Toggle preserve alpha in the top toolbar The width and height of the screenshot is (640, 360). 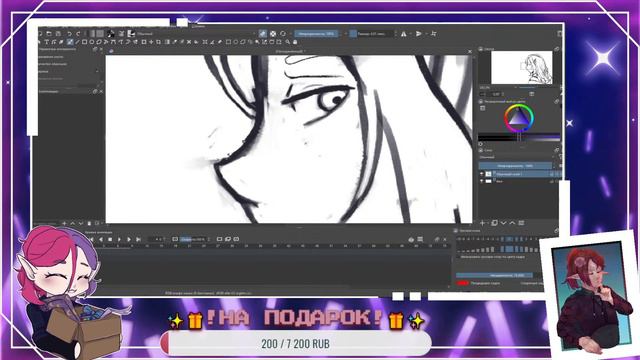[273, 33]
